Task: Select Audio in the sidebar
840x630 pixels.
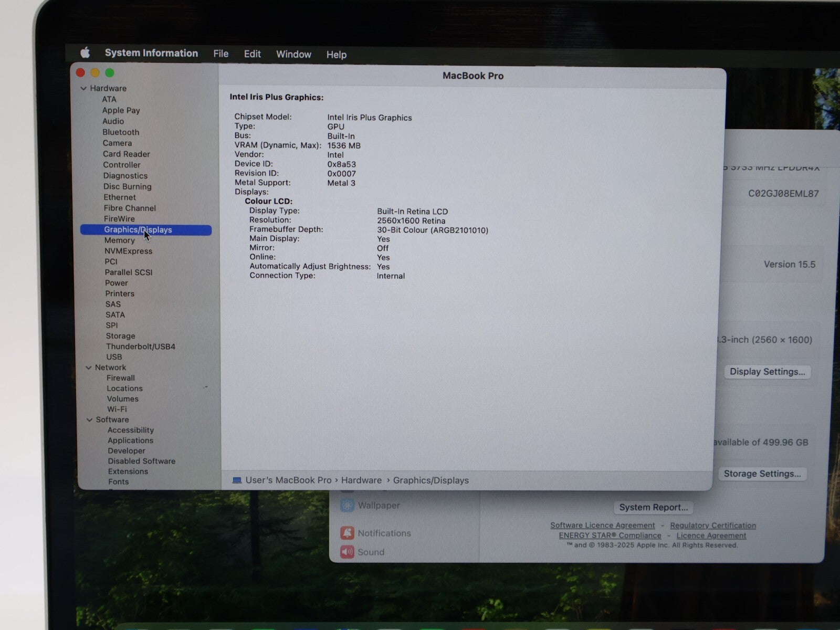Action: pos(113,121)
